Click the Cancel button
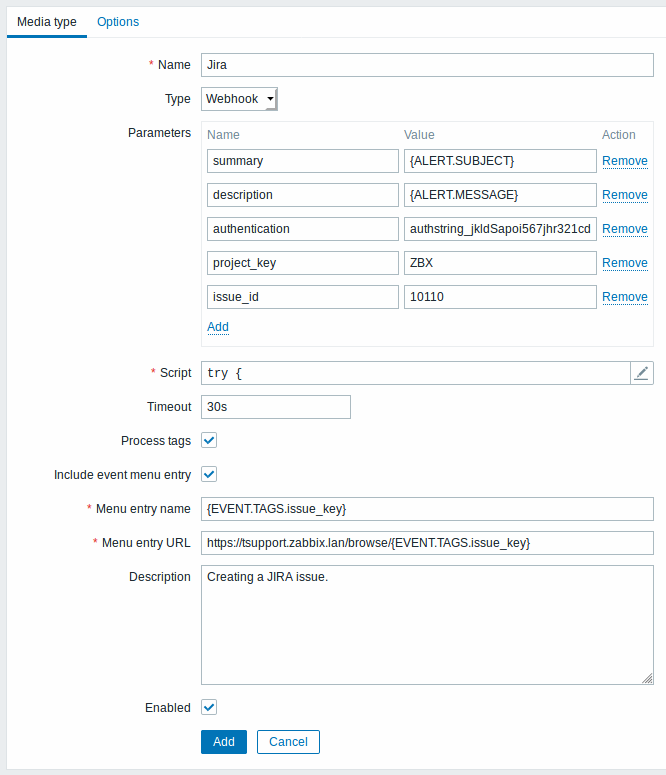This screenshot has width=666, height=775. [x=288, y=742]
